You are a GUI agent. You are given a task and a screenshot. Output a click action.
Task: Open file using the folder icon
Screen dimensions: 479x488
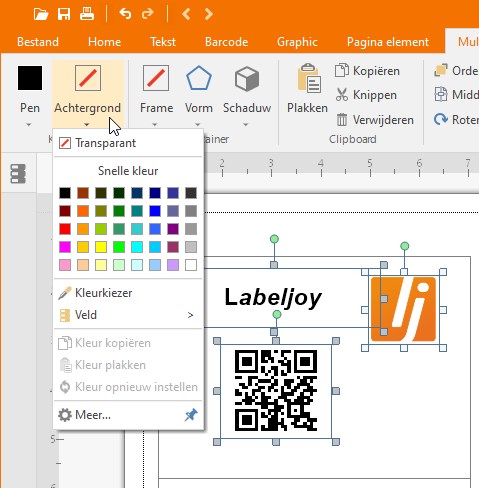pos(41,14)
